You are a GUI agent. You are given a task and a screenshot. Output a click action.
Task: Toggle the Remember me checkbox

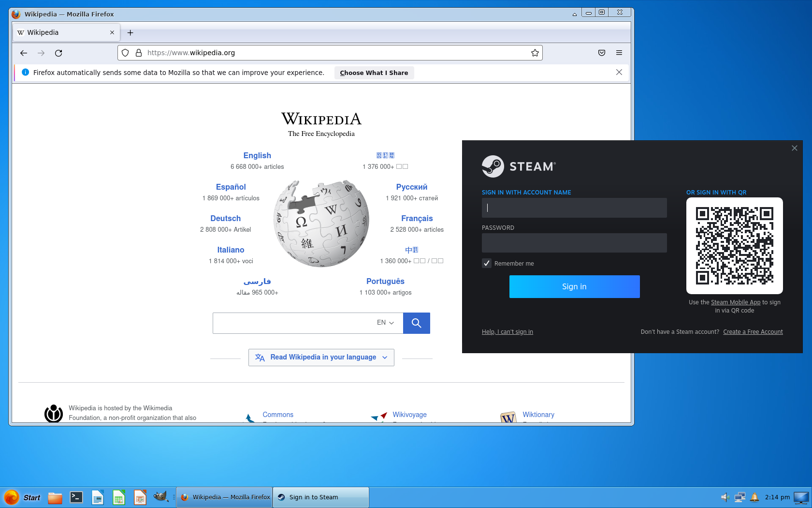tap(487, 263)
